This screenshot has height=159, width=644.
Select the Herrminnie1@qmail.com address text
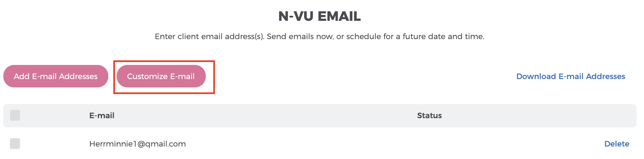[137, 144]
